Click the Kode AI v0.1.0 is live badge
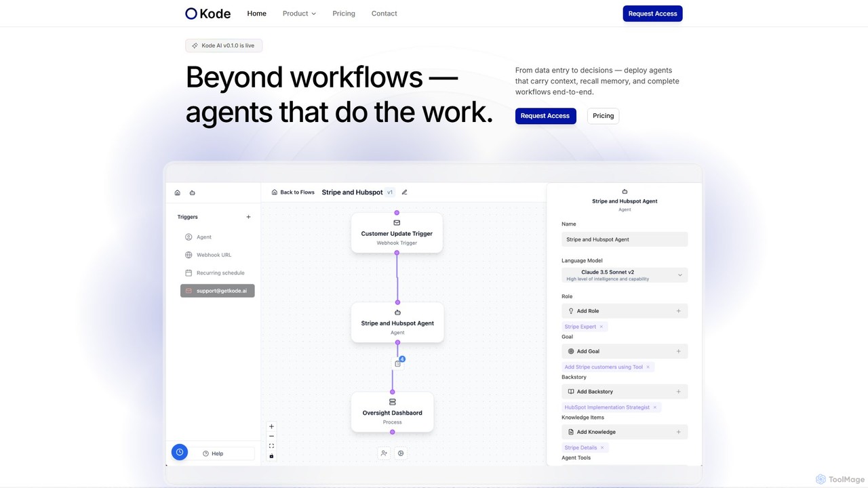 click(224, 45)
